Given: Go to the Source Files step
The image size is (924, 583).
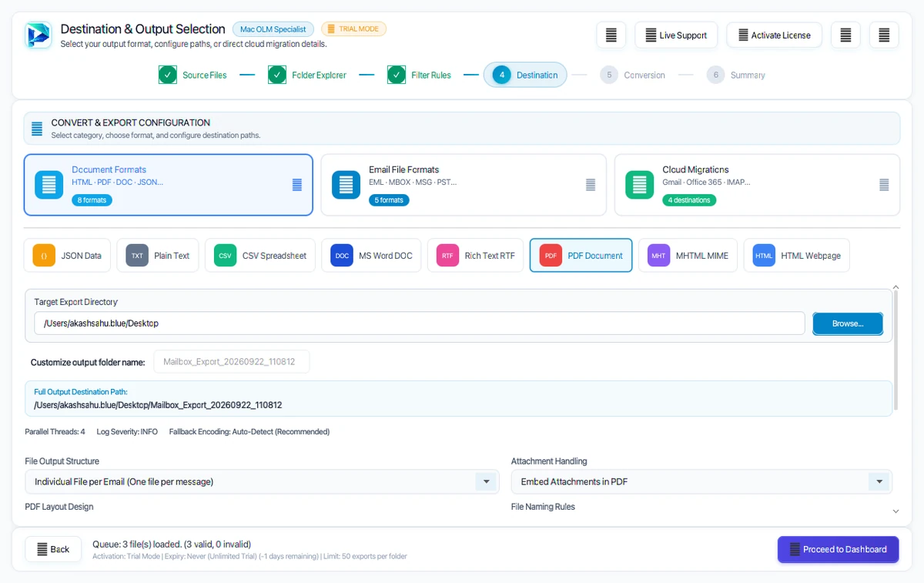Looking at the screenshot, I should (192, 75).
